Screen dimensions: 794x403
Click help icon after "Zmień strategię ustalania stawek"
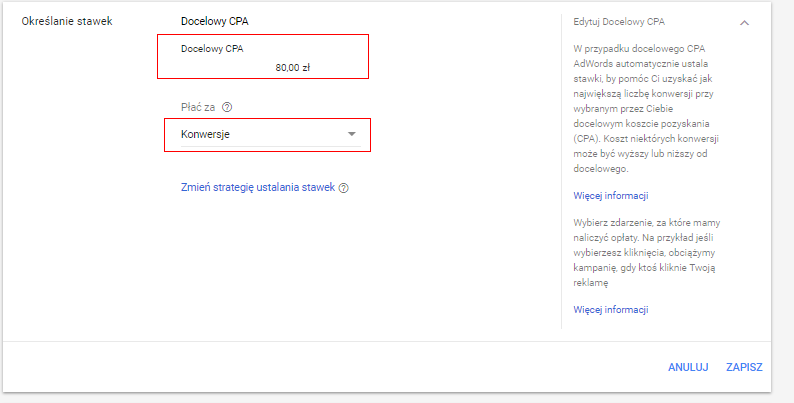pos(344,188)
